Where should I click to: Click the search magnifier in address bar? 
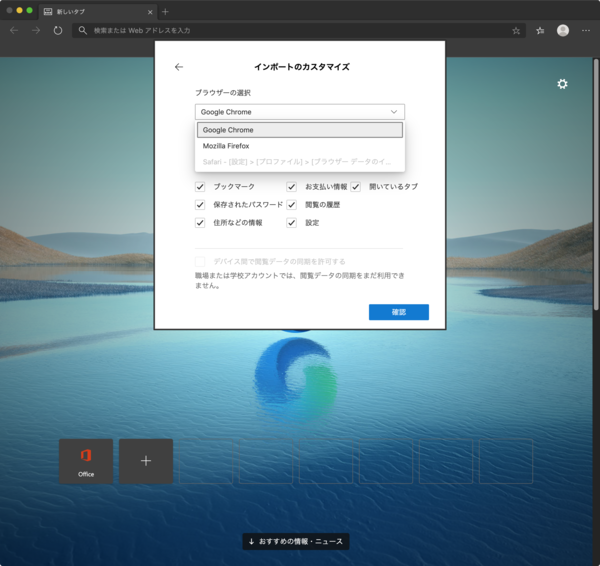82,30
